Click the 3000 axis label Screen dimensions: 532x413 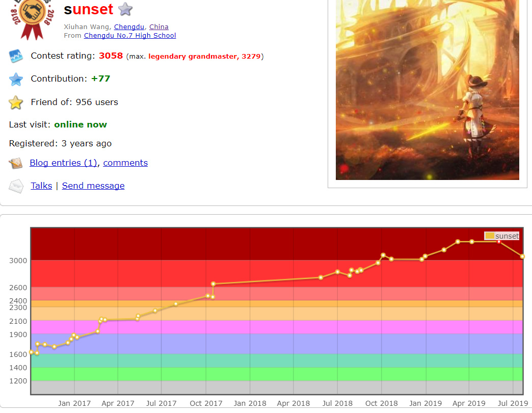[x=18, y=261]
